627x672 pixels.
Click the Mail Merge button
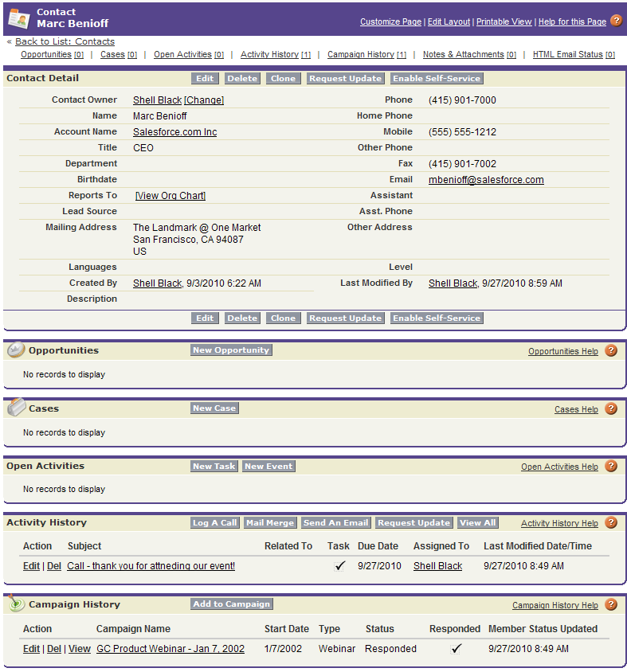click(x=270, y=522)
